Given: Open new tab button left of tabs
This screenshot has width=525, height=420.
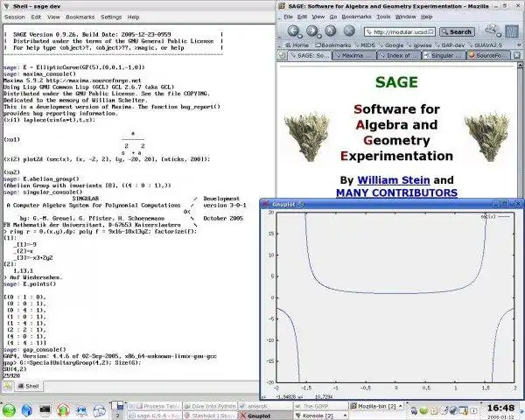Looking at the screenshot, I should point(283,55).
